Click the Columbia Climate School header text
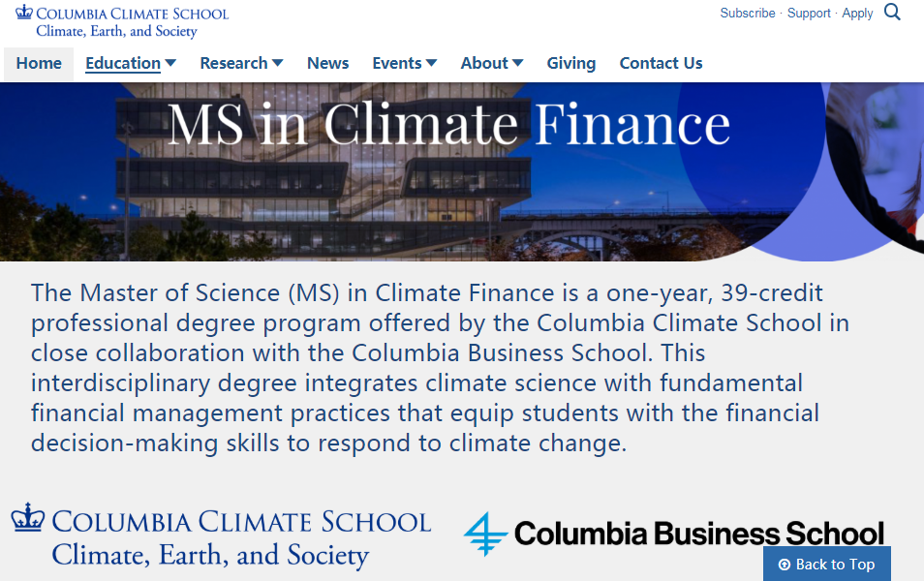This screenshot has height=581, width=924. tap(133, 14)
